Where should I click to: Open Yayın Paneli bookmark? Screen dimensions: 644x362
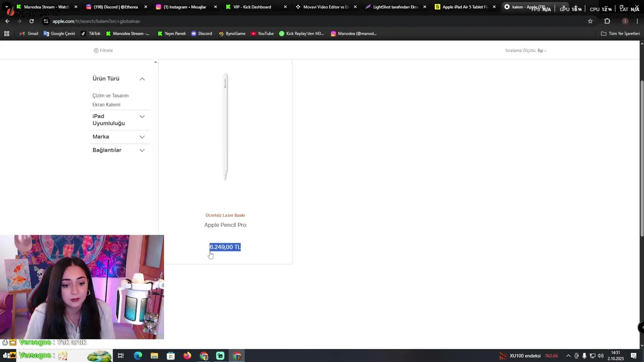tap(172, 34)
